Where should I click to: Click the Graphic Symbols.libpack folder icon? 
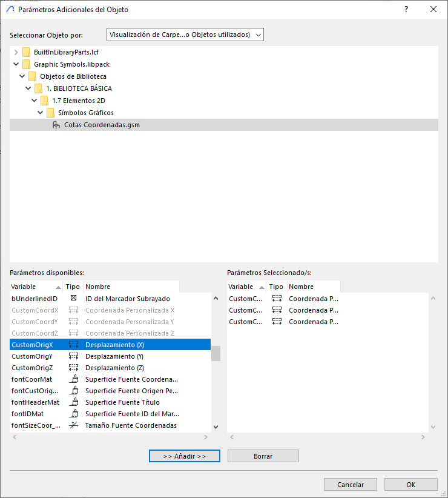point(26,64)
